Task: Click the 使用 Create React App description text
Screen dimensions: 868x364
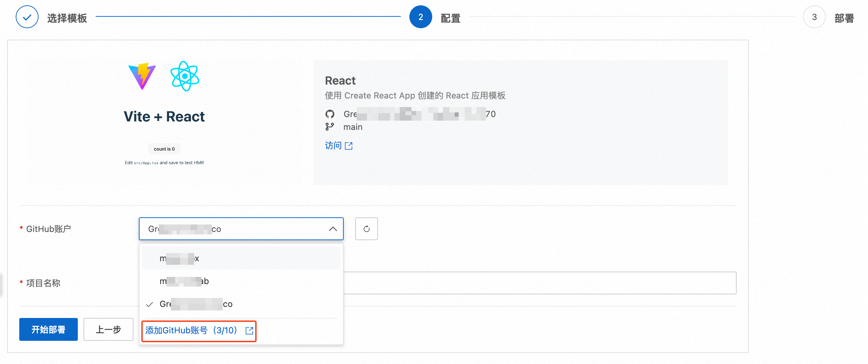Action: pyautogui.click(x=415, y=96)
